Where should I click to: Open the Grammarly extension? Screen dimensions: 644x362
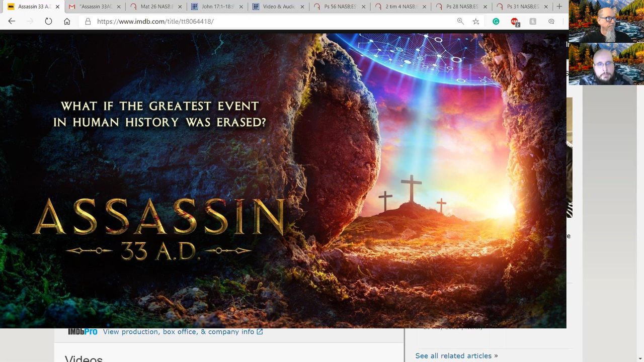496,21
